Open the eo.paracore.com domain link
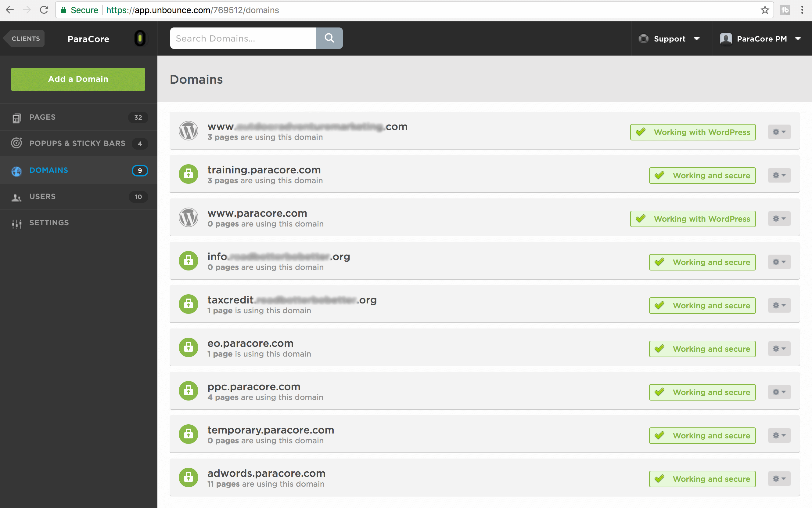 point(250,343)
